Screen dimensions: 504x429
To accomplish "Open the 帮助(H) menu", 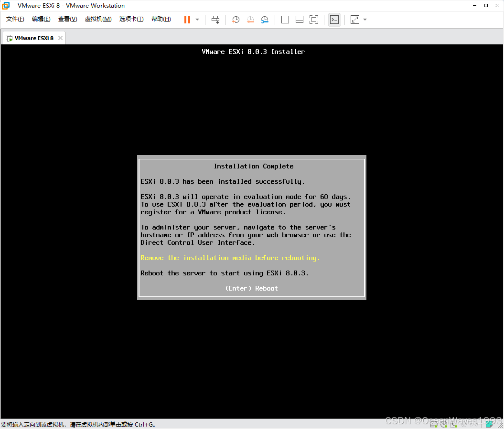I will click(x=161, y=19).
